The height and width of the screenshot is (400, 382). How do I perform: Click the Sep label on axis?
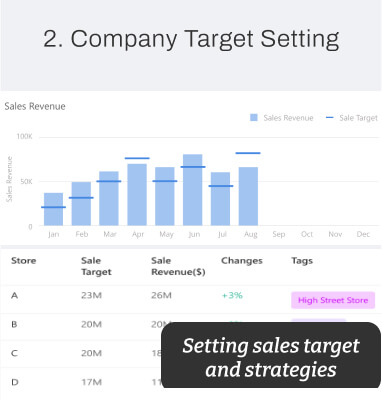(x=279, y=234)
